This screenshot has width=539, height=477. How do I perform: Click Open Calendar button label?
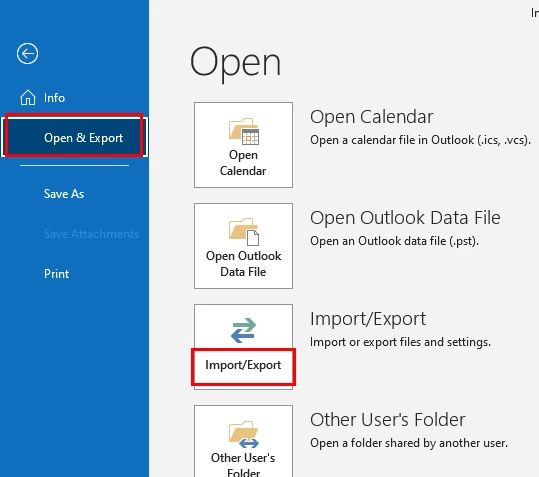[x=243, y=163]
